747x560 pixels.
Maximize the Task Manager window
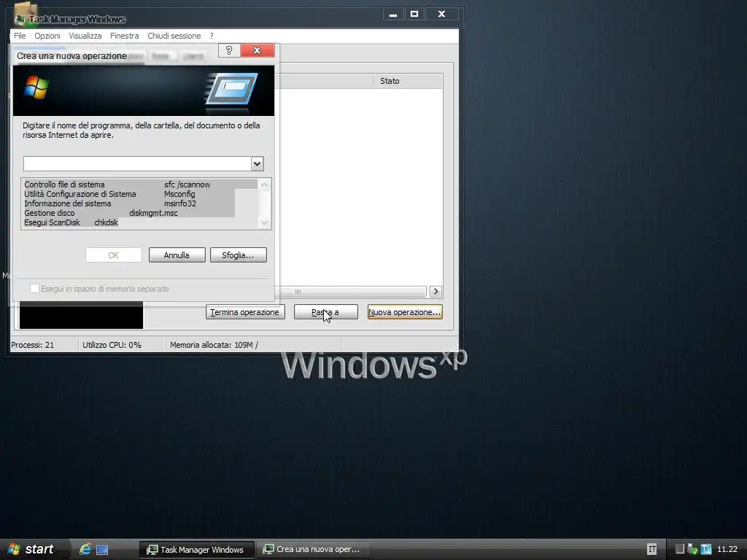click(414, 15)
